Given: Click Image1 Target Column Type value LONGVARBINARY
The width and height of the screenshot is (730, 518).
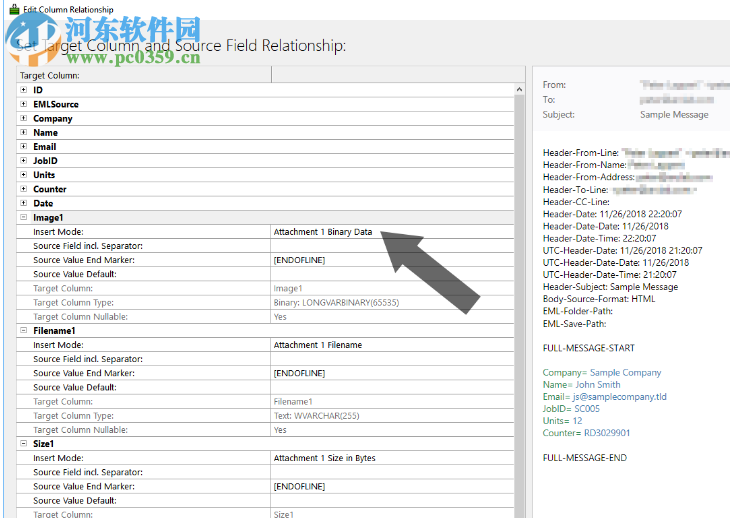Looking at the screenshot, I should coord(336,303).
